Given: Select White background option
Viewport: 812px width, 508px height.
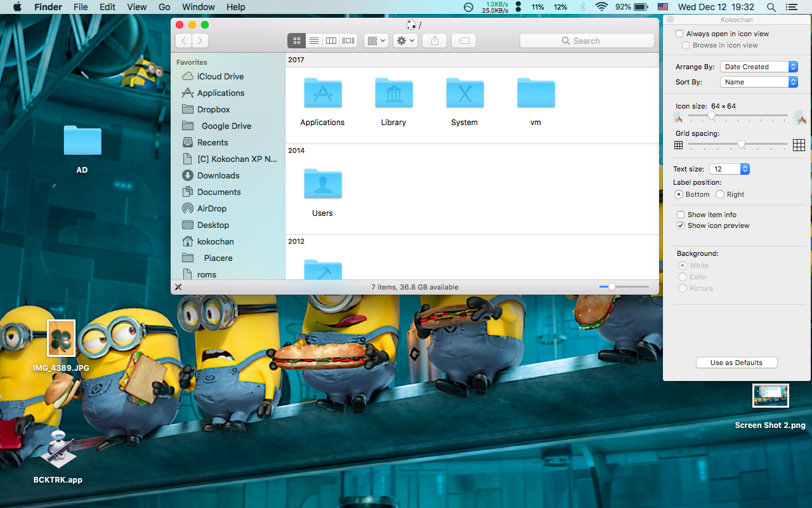Looking at the screenshot, I should (683, 265).
